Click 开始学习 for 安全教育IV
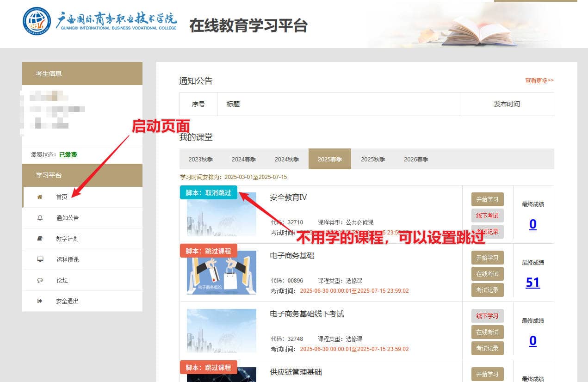This screenshot has height=382, width=588. pos(488,199)
